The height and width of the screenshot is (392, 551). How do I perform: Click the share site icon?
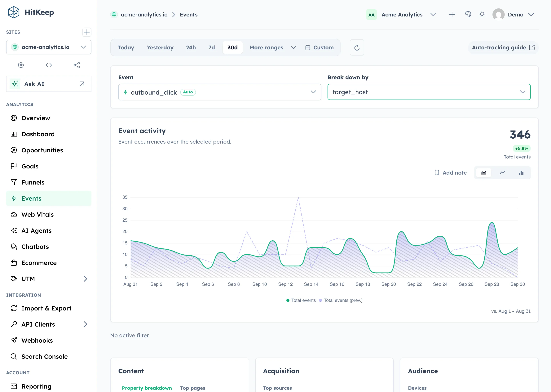tap(77, 65)
